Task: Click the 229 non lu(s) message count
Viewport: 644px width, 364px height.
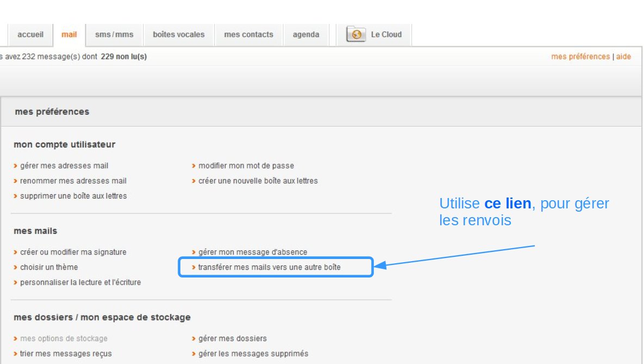Action: point(123,57)
